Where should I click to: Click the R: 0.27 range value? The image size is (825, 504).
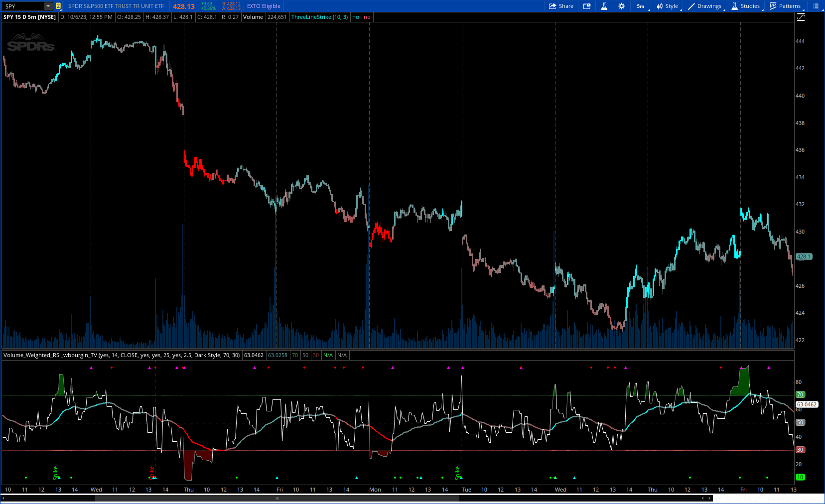(x=230, y=17)
